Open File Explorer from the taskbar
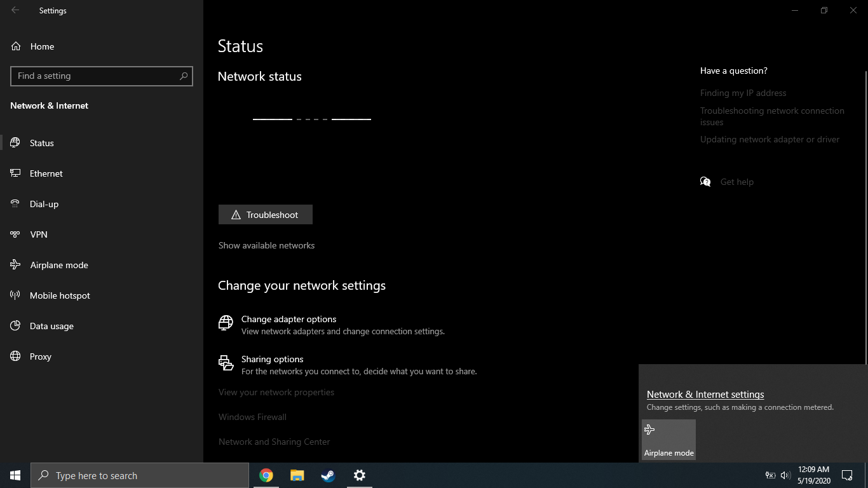Viewport: 868px width, 488px height. coord(297,475)
